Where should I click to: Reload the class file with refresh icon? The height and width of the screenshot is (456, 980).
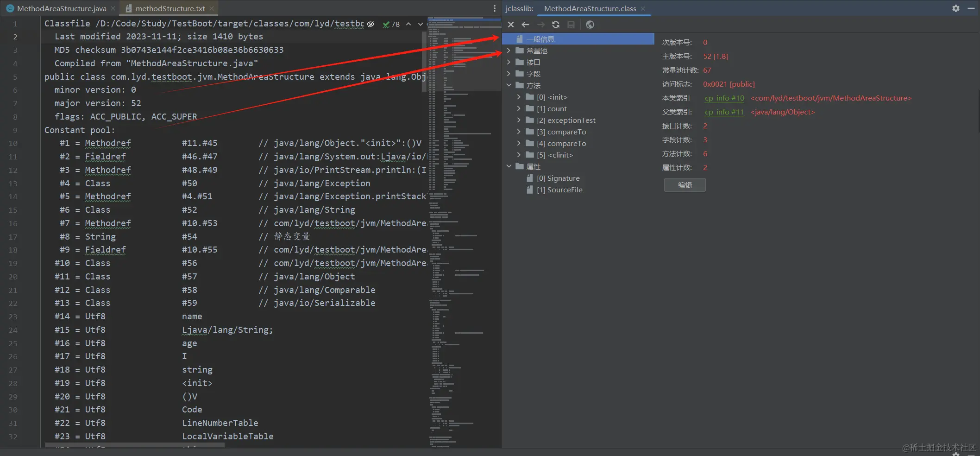556,25
